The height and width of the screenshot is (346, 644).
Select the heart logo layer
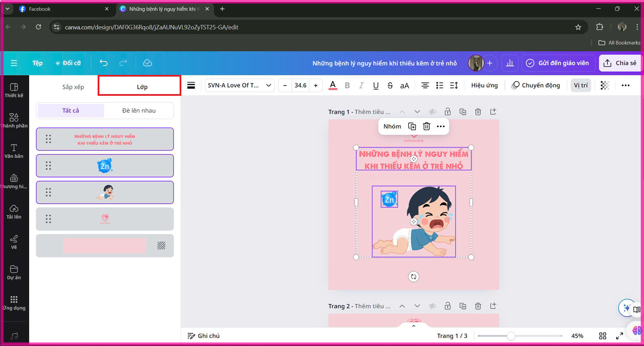(105, 219)
